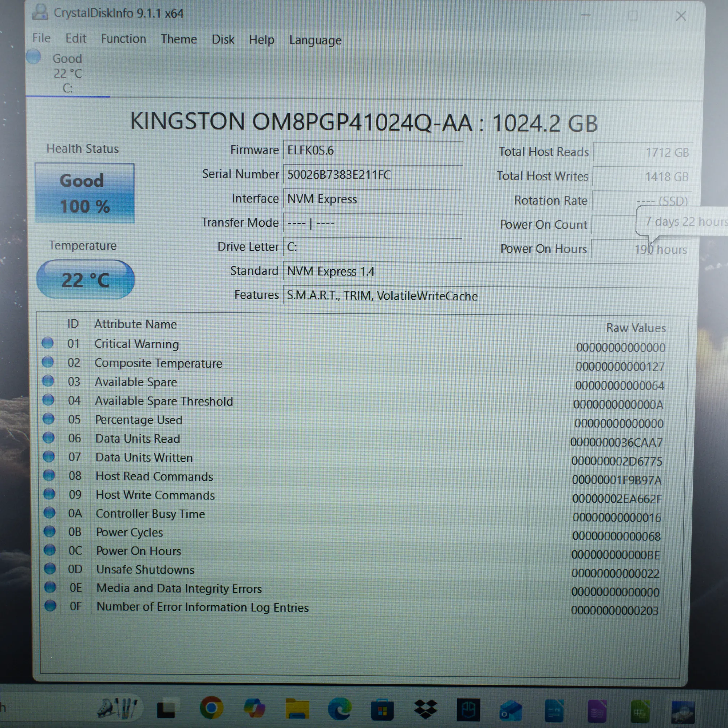Click the Good 100 % health button
This screenshot has height=728, width=728.
pyautogui.click(x=85, y=193)
